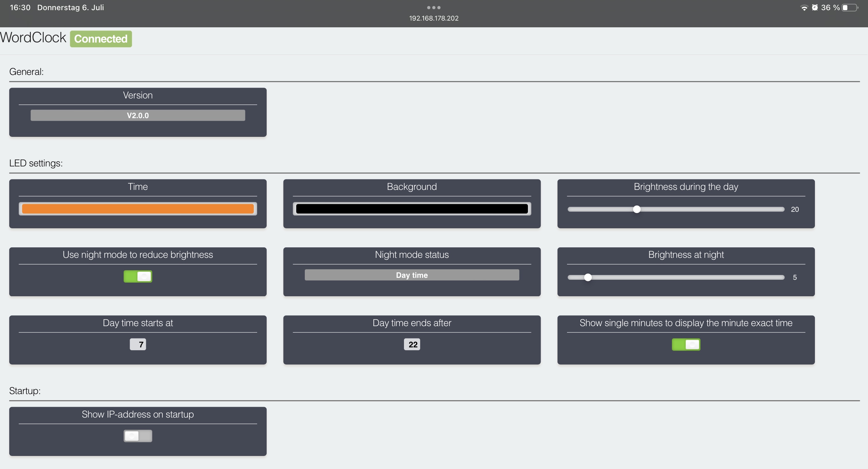Toggle night mode brightness reduction switch

coord(138,277)
